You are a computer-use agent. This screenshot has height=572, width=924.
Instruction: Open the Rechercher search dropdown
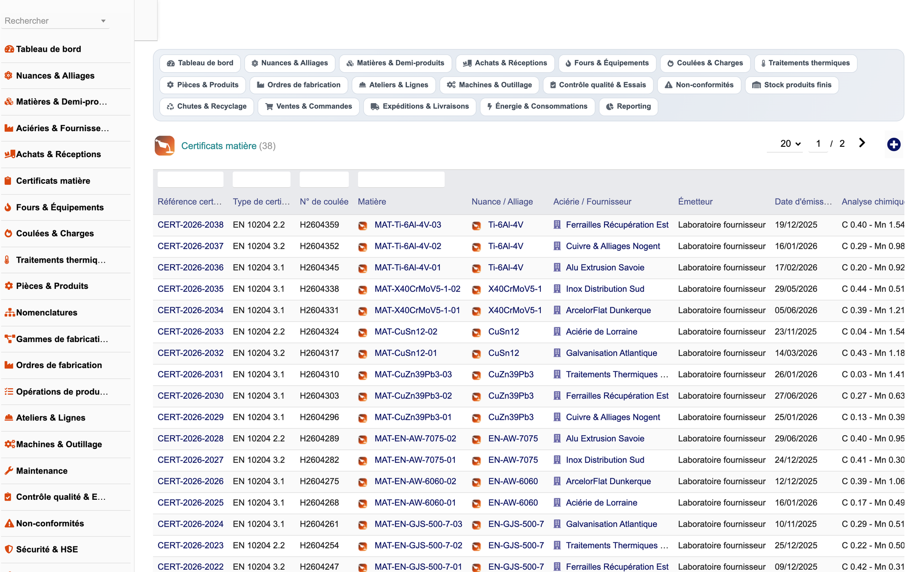tap(56, 21)
